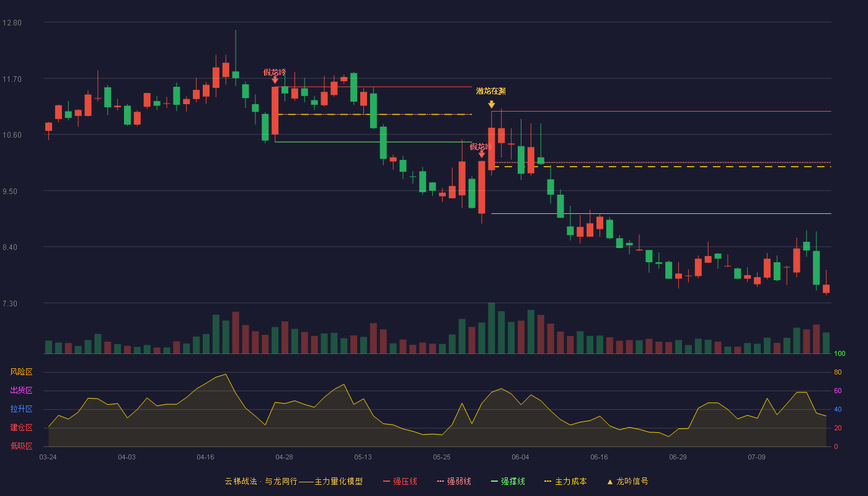This screenshot has height=496, width=868.
Task: Click the 云梯战法 主力量化模型 legend title
Action: tap(293, 481)
